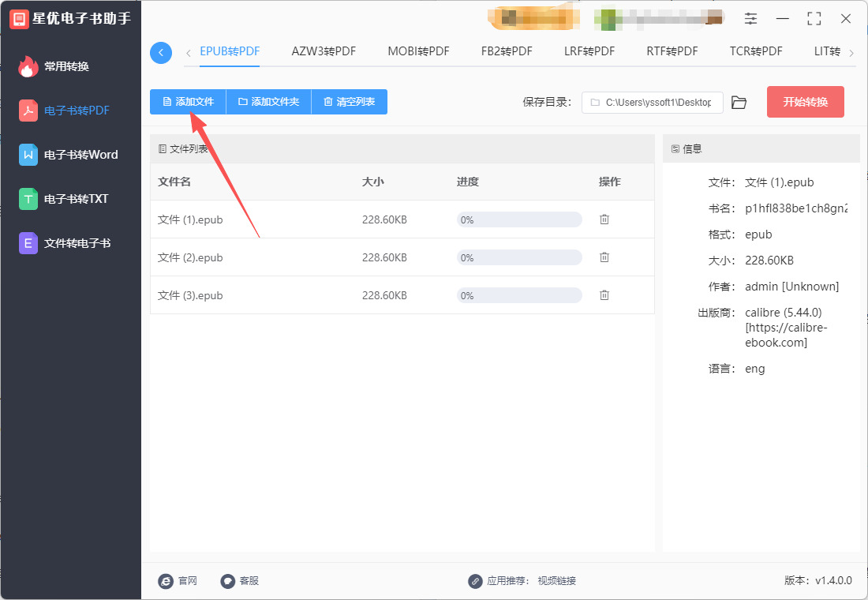Viewport: 868px width, 600px height.
Task: Click the app logo icon beside 星优电子书助手
Action: click(19, 19)
